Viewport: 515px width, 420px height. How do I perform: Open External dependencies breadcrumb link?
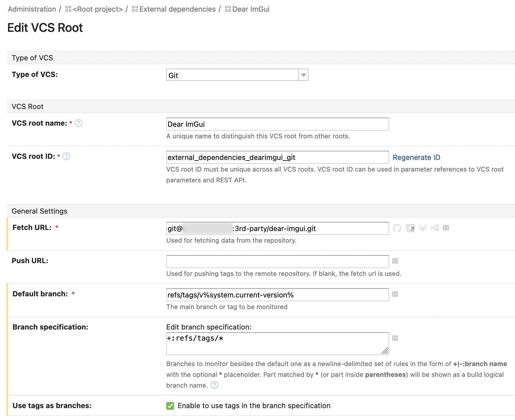click(x=178, y=9)
